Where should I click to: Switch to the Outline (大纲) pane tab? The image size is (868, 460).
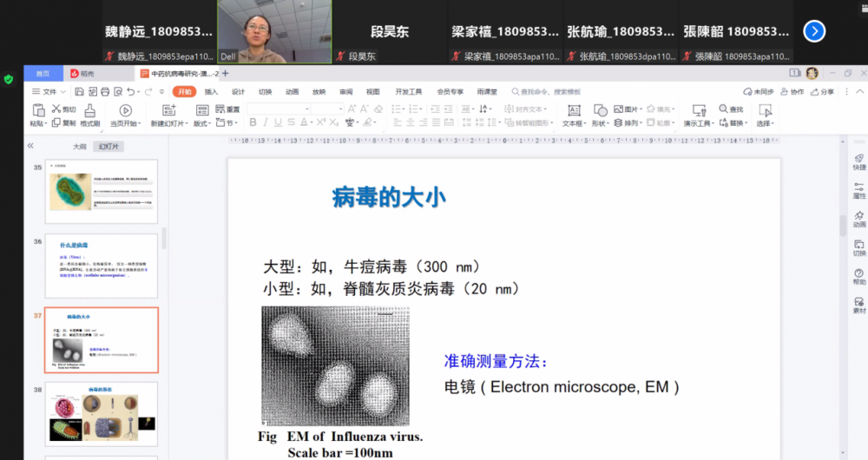click(x=80, y=147)
